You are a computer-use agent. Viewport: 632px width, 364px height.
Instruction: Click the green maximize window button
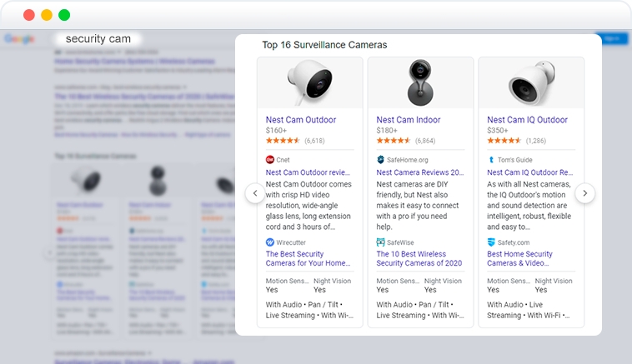(64, 15)
